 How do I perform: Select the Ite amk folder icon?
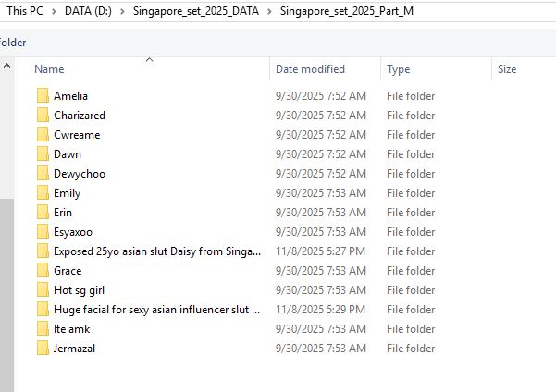click(x=43, y=329)
